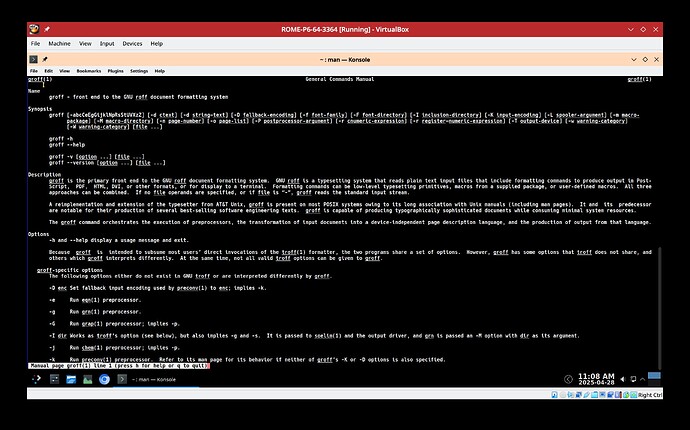Click the underlined 'preconv(1)' reference in -D option

coord(191,288)
